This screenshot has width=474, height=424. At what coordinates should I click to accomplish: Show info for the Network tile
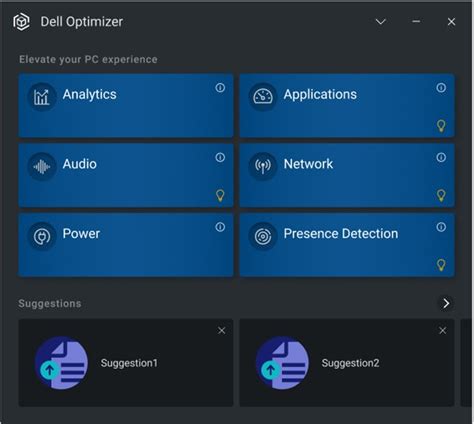tap(441, 157)
